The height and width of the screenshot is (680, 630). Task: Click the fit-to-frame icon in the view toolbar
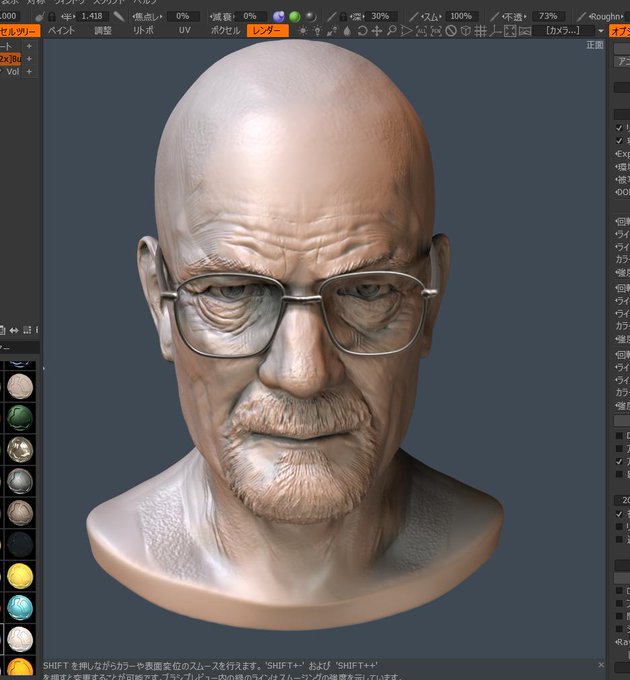pyautogui.click(x=510, y=31)
